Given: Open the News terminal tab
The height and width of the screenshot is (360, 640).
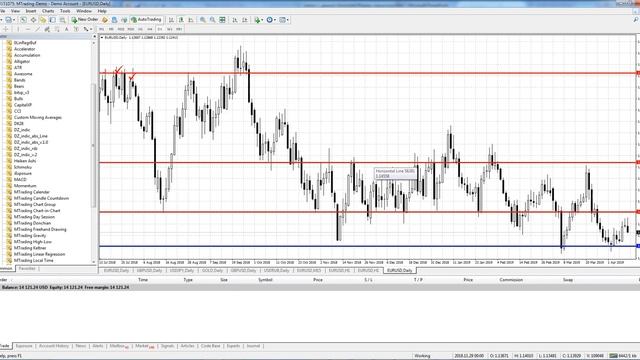Looking at the screenshot, I should point(80,346).
